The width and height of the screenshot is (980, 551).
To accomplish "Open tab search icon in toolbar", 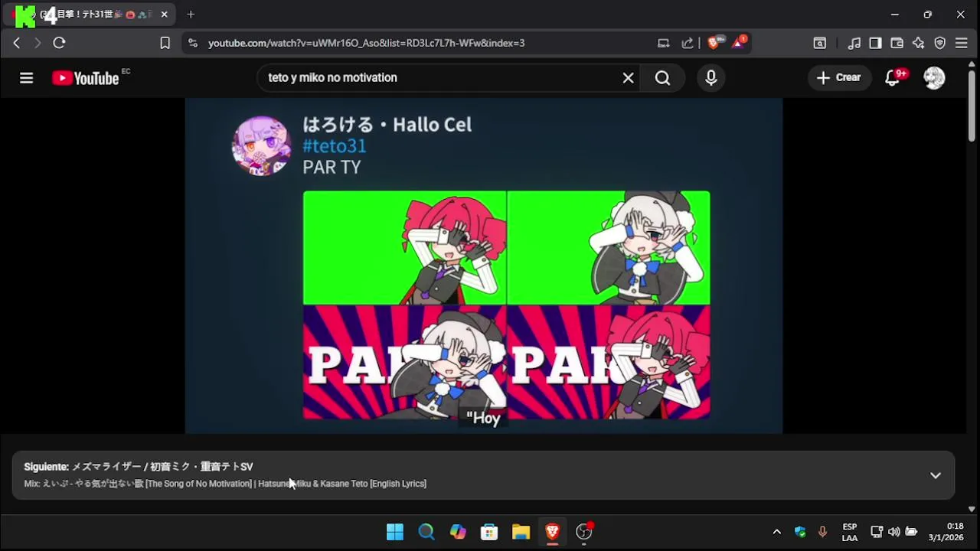I will coord(819,43).
